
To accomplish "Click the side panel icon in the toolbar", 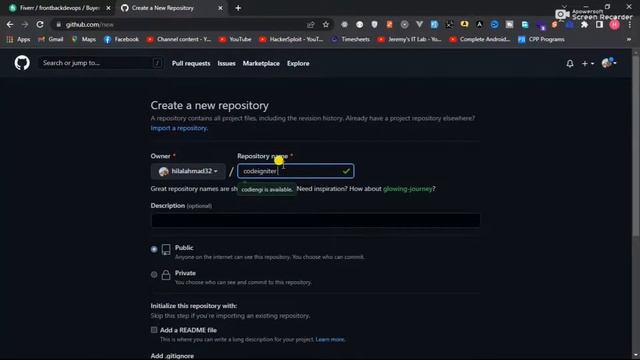I will pyautogui.click(x=599, y=24).
